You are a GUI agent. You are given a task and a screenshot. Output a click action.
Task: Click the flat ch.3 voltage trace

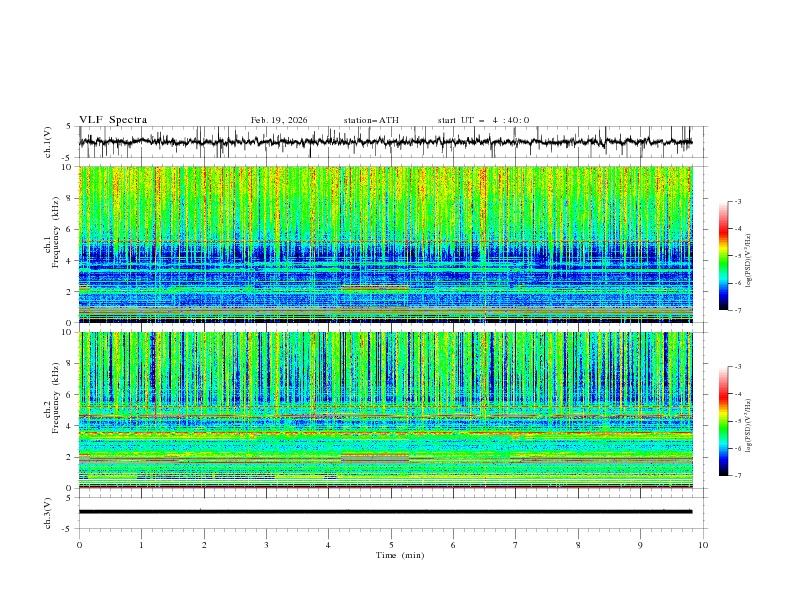coord(390,511)
